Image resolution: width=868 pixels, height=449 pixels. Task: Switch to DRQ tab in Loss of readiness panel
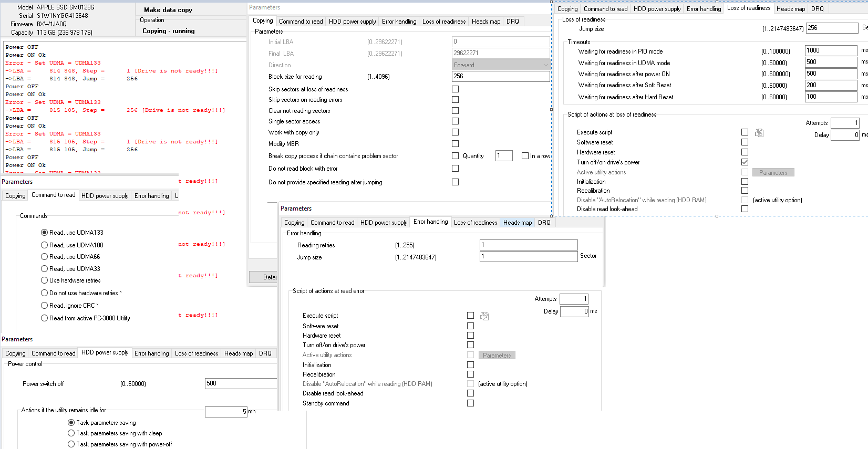pyautogui.click(x=817, y=9)
